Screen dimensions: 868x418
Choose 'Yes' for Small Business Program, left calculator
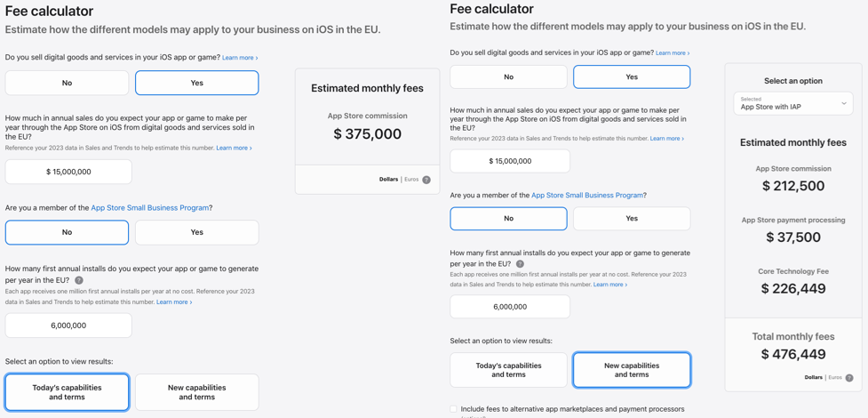[196, 232]
